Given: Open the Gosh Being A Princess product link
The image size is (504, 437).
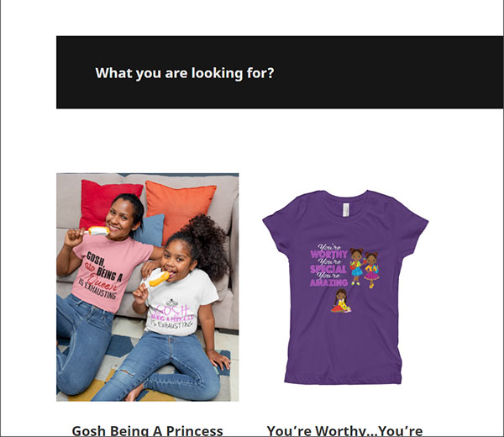Looking at the screenshot, I should point(147,430).
